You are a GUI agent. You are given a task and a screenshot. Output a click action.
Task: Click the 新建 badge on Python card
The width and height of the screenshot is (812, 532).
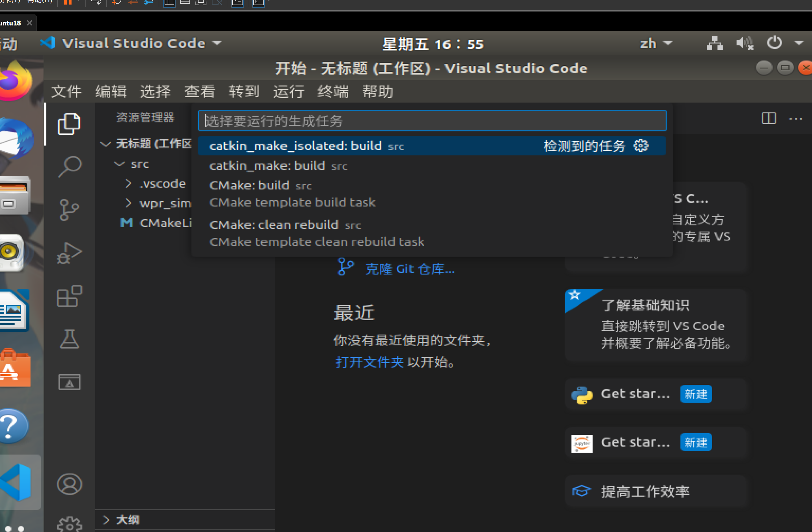point(696,394)
